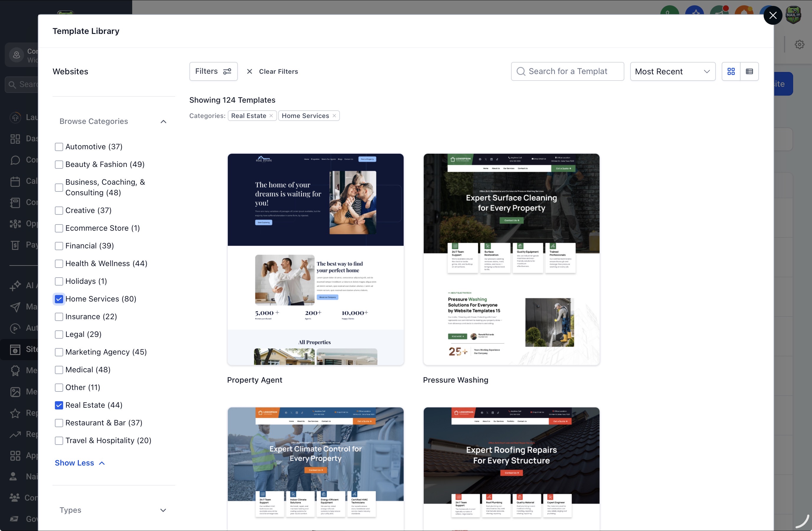Screen dimensions: 812x531
Task: Collapse the Browse Categories section
Action: (x=163, y=122)
